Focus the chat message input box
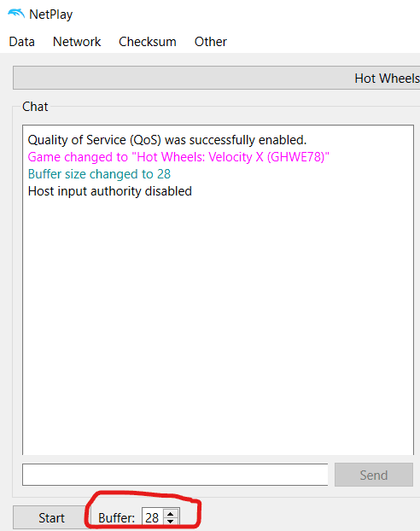The image size is (420, 531). [x=175, y=475]
